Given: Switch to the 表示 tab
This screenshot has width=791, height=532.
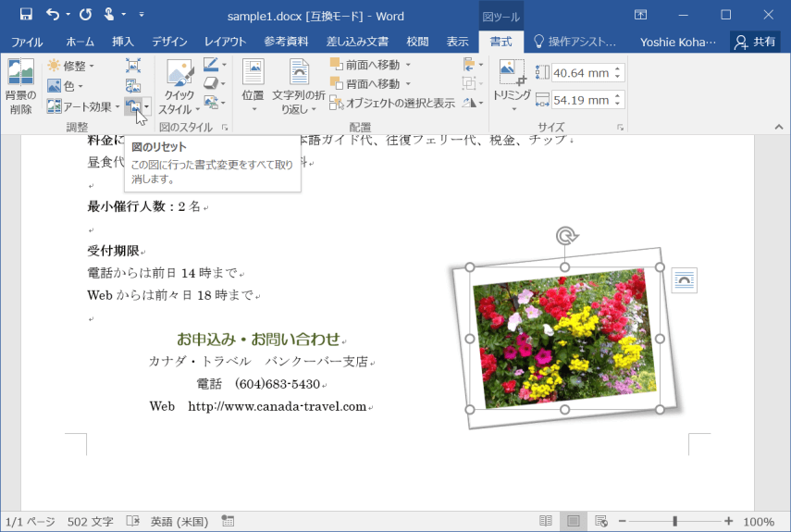Looking at the screenshot, I should [x=458, y=42].
